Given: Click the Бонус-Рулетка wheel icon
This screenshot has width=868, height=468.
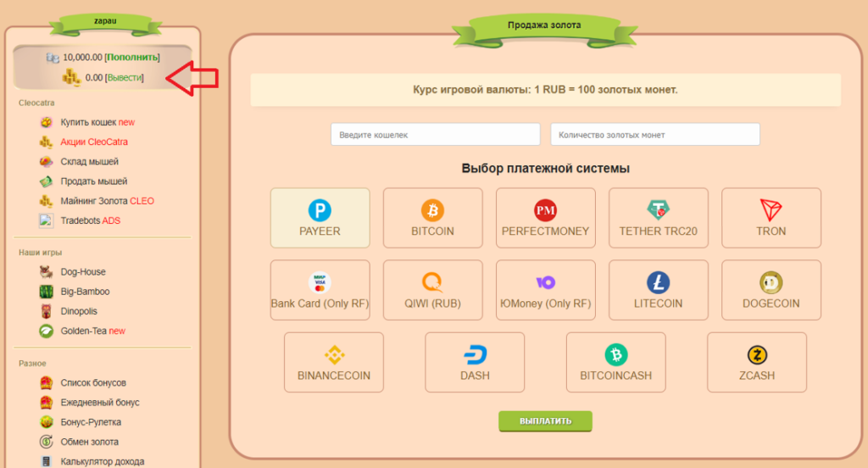Looking at the screenshot, I should pyautogui.click(x=47, y=422).
